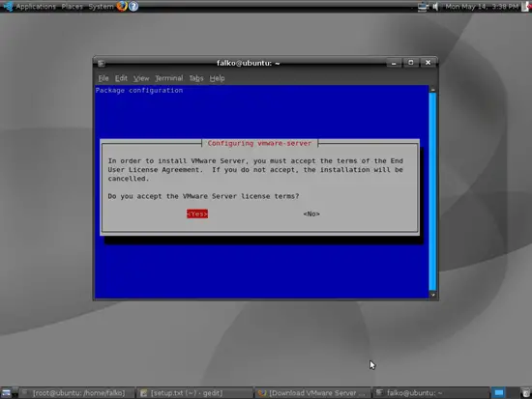532x399 pixels.
Task: Open the Tabs menu
Action: coord(196,78)
